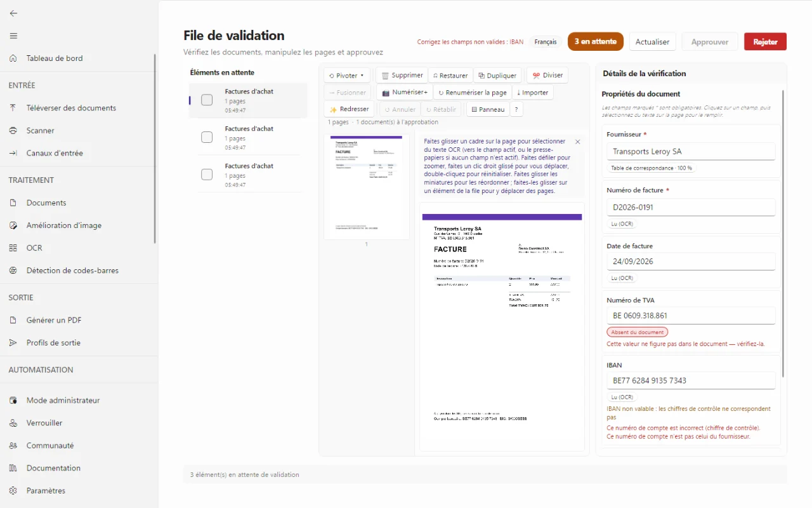The width and height of the screenshot is (812, 508).
Task: Select the page 1 thumbnail
Action: [x=366, y=187]
